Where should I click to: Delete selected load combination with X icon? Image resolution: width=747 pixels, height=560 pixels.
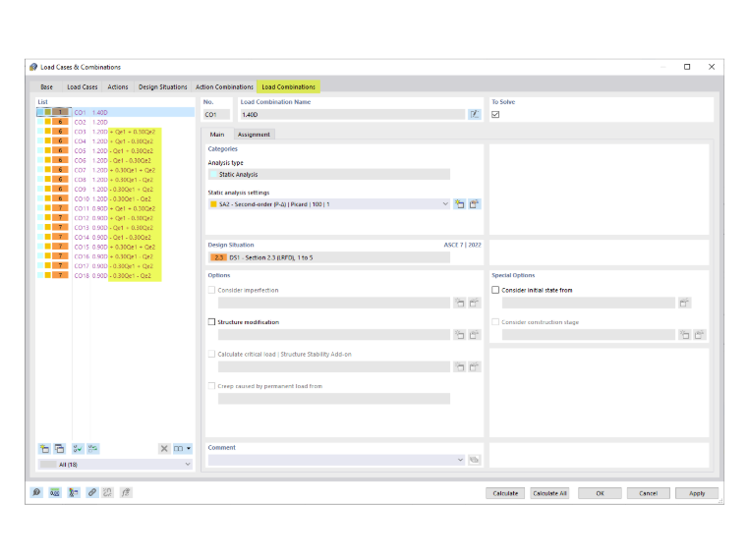(x=164, y=449)
